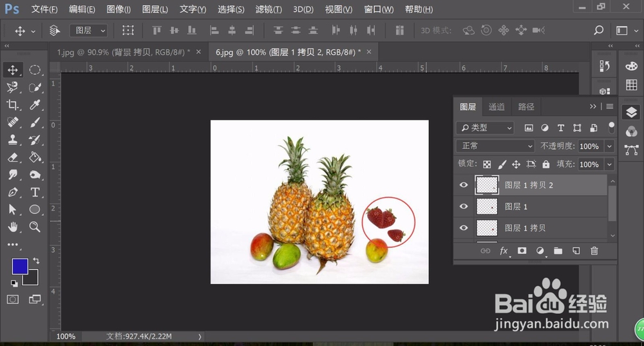Choose the Eraser tool
The image size is (644, 346).
pos(13,157)
